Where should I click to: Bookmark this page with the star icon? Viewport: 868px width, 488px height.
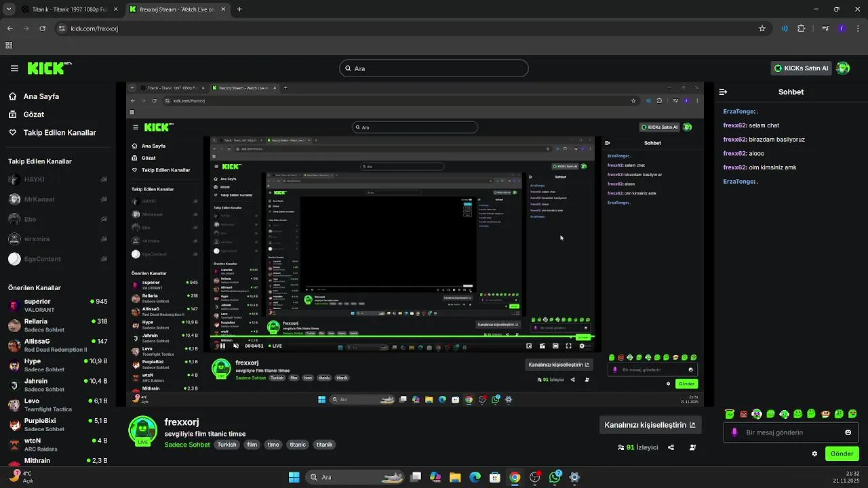(x=762, y=28)
